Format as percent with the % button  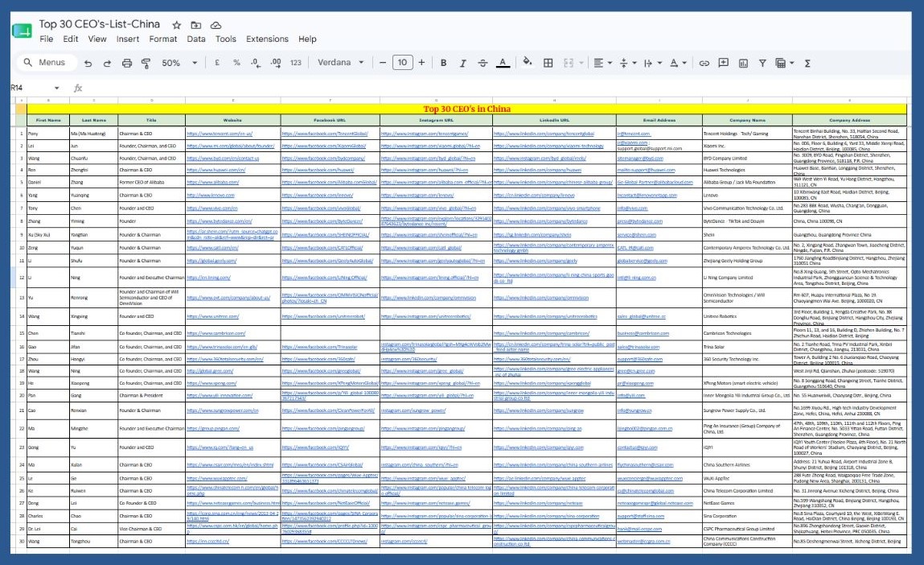point(236,63)
